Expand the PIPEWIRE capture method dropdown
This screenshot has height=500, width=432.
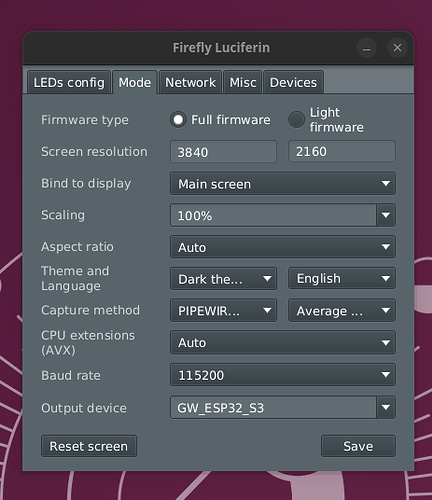[223, 310]
